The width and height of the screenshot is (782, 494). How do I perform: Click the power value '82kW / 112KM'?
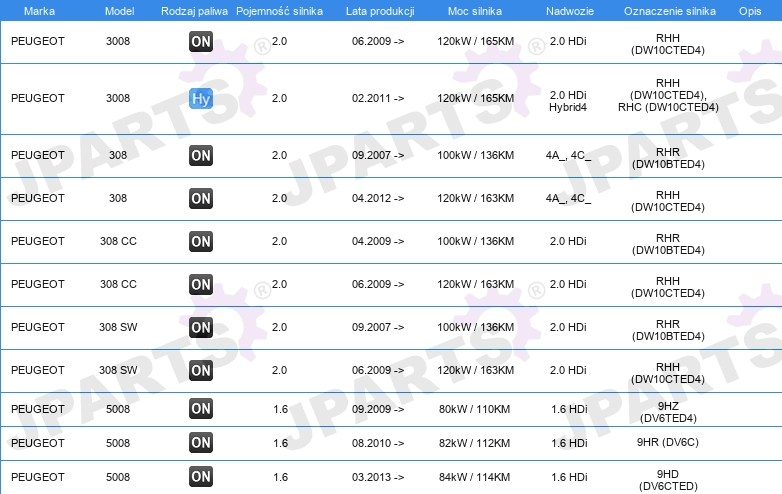coord(474,443)
